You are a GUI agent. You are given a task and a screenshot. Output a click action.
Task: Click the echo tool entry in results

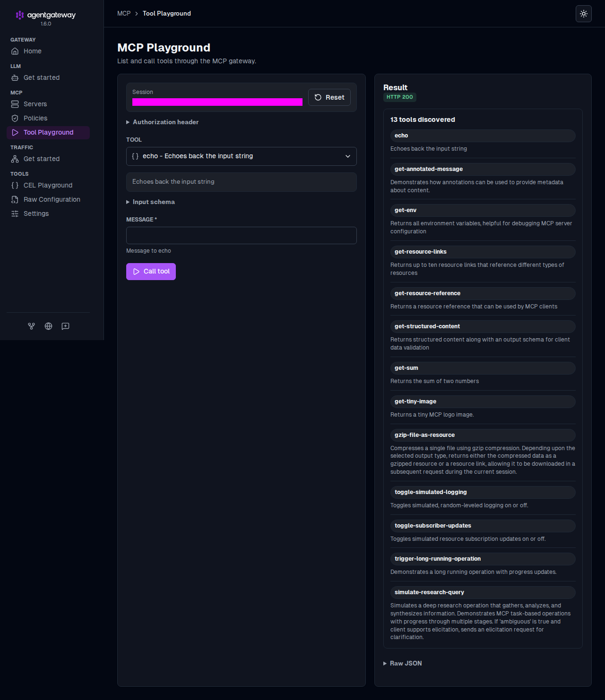(483, 136)
